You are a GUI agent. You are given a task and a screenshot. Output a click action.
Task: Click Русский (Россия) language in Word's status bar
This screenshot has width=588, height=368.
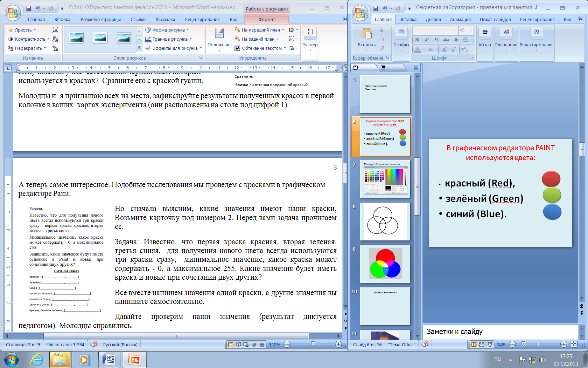120,345
